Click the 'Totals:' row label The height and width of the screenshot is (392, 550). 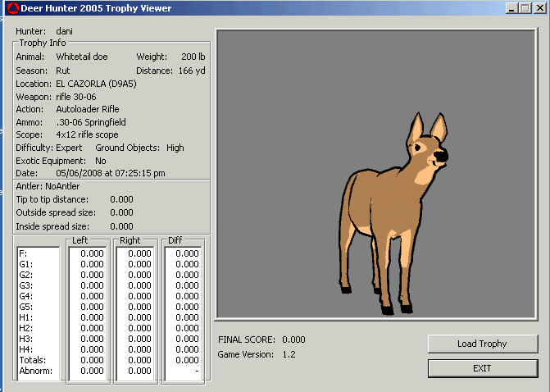[x=32, y=360]
